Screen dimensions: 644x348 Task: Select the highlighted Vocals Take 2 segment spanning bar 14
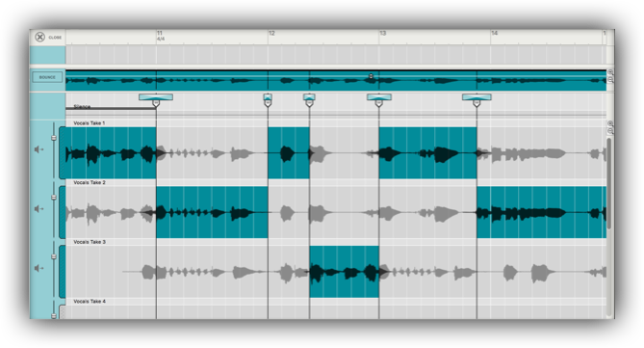coord(541,212)
